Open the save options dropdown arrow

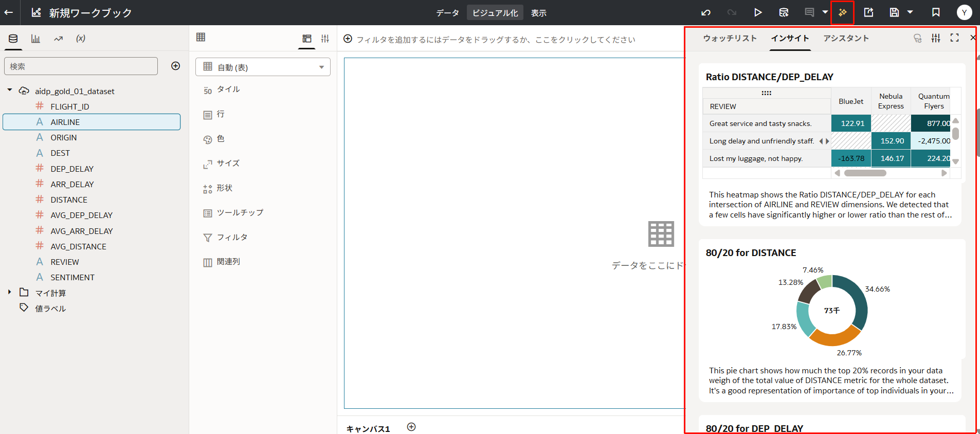[x=910, y=12]
